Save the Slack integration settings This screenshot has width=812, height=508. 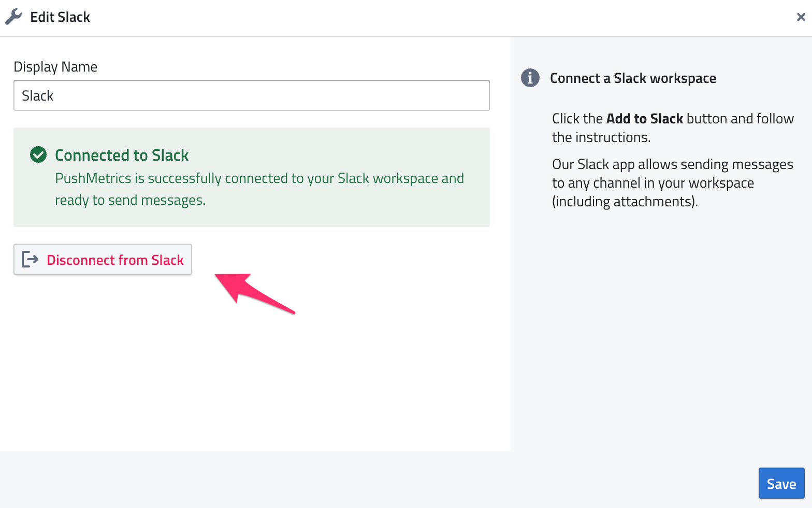click(781, 483)
